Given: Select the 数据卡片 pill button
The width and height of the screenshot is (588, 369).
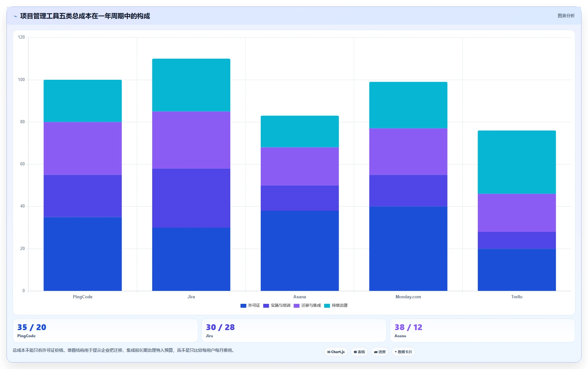Looking at the screenshot, I should click(x=403, y=352).
